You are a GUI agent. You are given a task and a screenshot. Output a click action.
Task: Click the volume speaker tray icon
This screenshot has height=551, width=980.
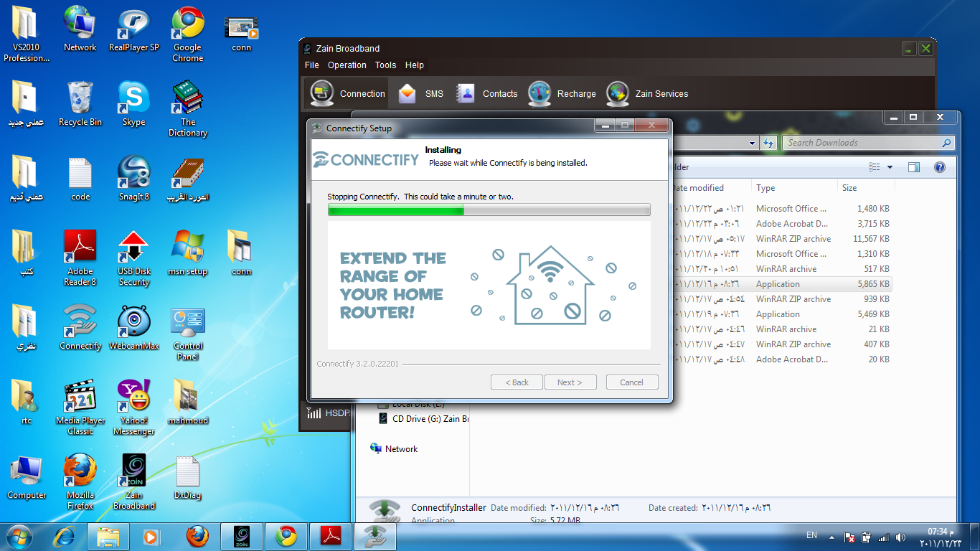click(x=900, y=537)
